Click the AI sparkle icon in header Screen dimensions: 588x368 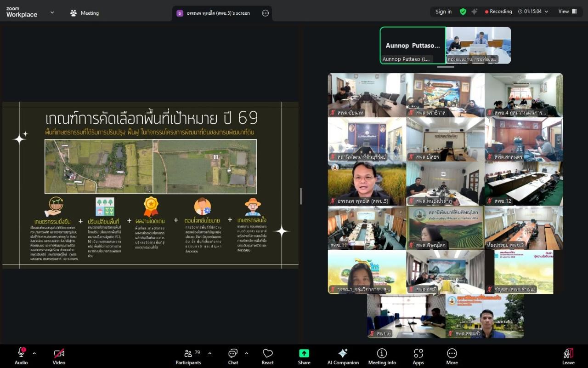[475, 11]
